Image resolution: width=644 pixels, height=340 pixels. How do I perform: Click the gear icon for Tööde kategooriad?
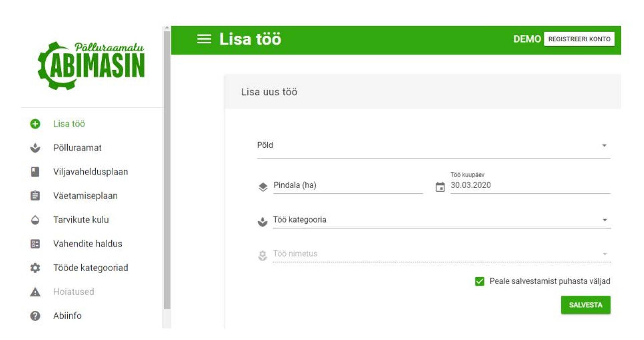pyautogui.click(x=35, y=268)
